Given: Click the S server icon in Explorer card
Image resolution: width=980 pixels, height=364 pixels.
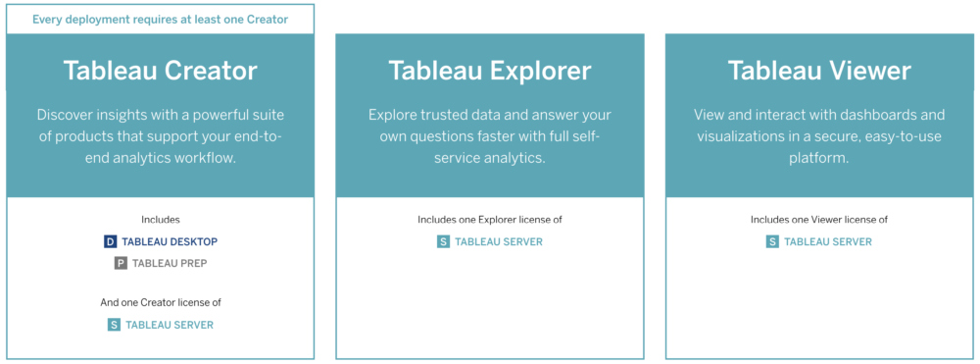Looking at the screenshot, I should (443, 241).
